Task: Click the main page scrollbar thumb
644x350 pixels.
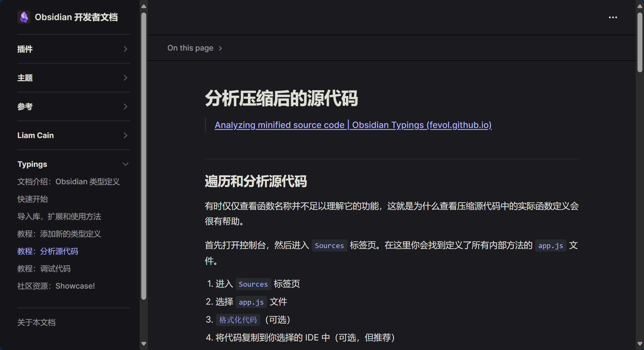Action: coord(640,42)
